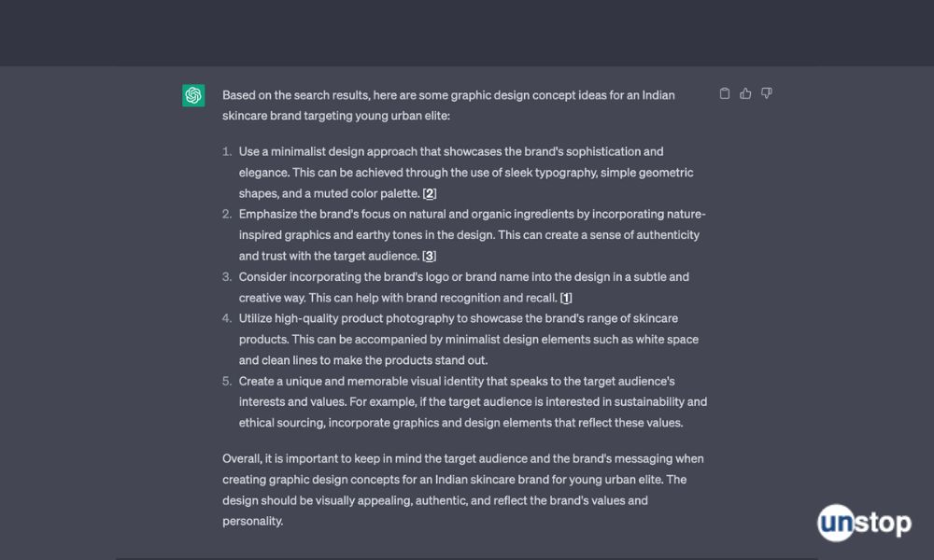Click the green ChatGPT avatar icon
934x560 pixels.
tap(193, 95)
